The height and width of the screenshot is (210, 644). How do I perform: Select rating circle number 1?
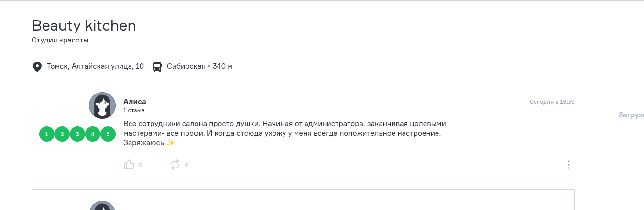point(47,135)
